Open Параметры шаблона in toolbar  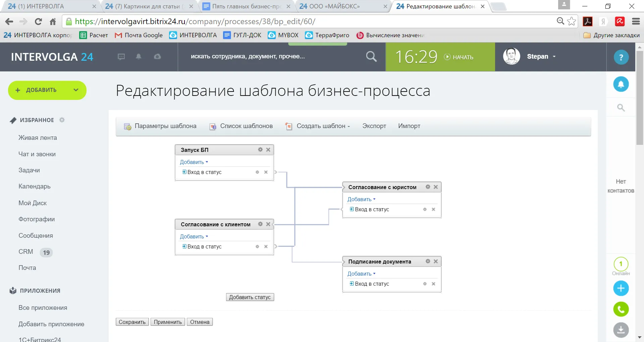(x=160, y=126)
